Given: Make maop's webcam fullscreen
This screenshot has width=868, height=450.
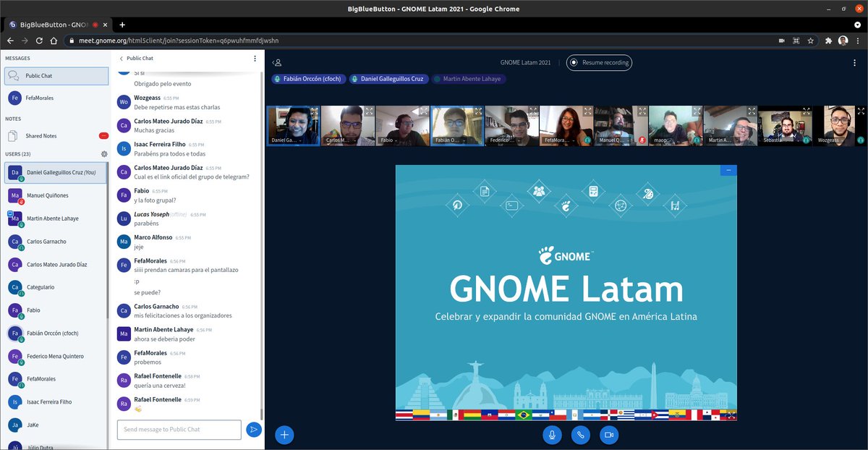Looking at the screenshot, I should pyautogui.click(x=697, y=111).
